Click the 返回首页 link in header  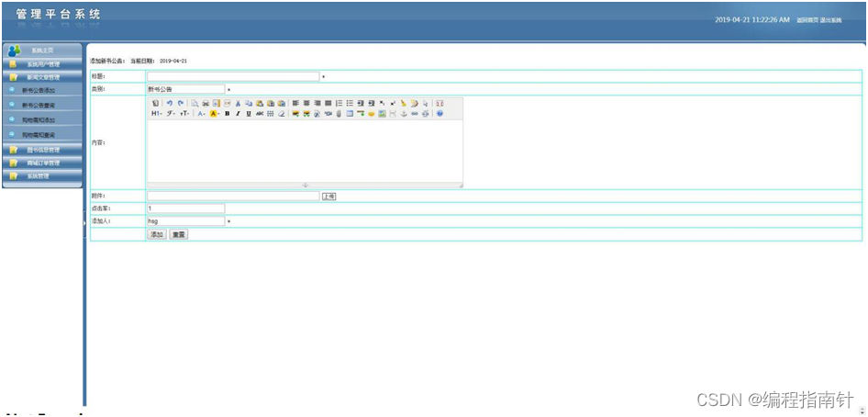(807, 20)
